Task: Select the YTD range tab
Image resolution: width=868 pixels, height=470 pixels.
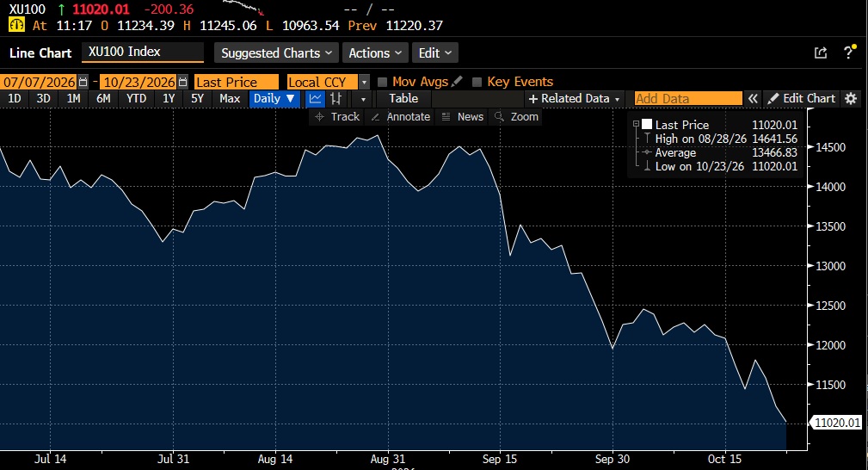Action: (136, 99)
